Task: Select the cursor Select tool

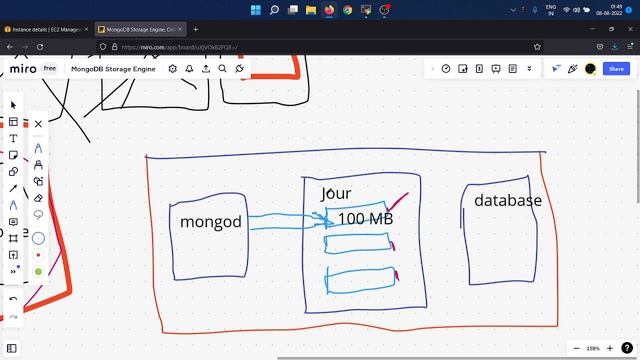Action: pyautogui.click(x=13, y=105)
